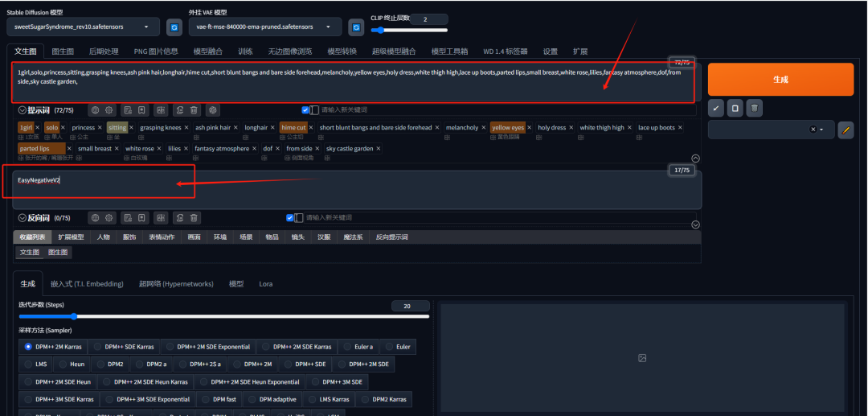Remove the 'yellow eyes' keyword tag
Image resolution: width=868 pixels, height=416 pixels.
[x=529, y=127]
